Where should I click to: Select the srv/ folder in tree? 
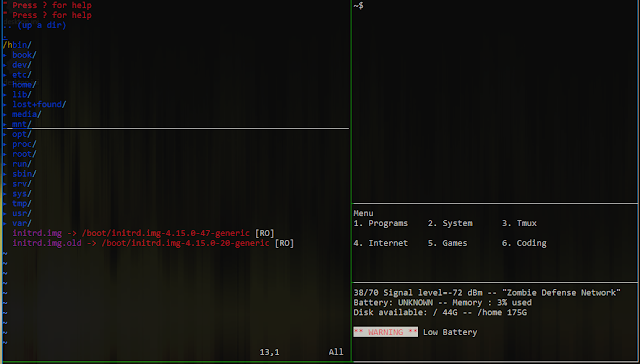[22, 184]
